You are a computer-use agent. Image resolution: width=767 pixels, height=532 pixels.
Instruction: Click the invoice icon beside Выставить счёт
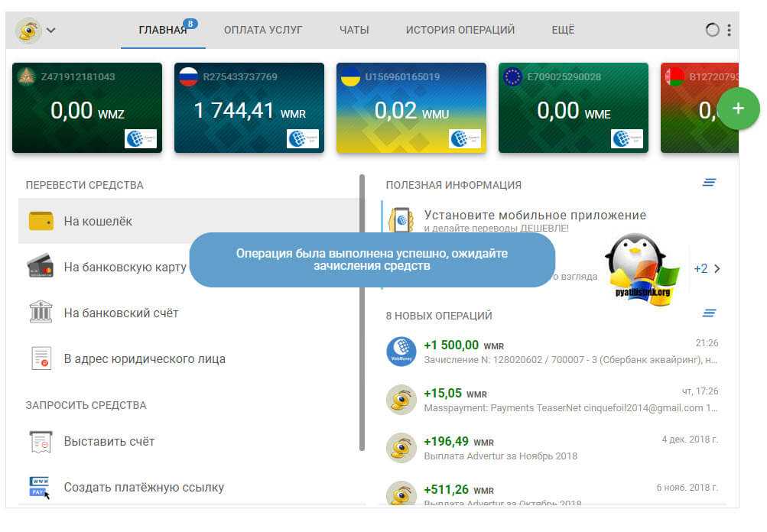pyautogui.click(x=41, y=441)
